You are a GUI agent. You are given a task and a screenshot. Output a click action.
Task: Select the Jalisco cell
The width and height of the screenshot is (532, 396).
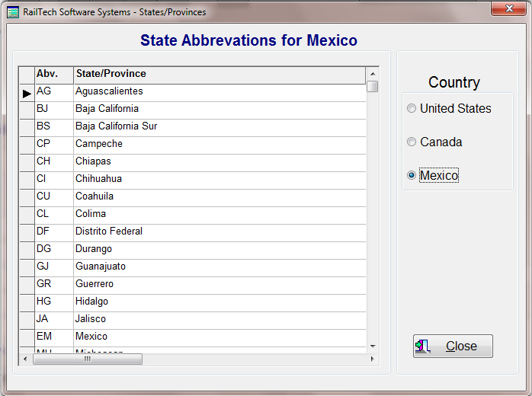pos(220,321)
